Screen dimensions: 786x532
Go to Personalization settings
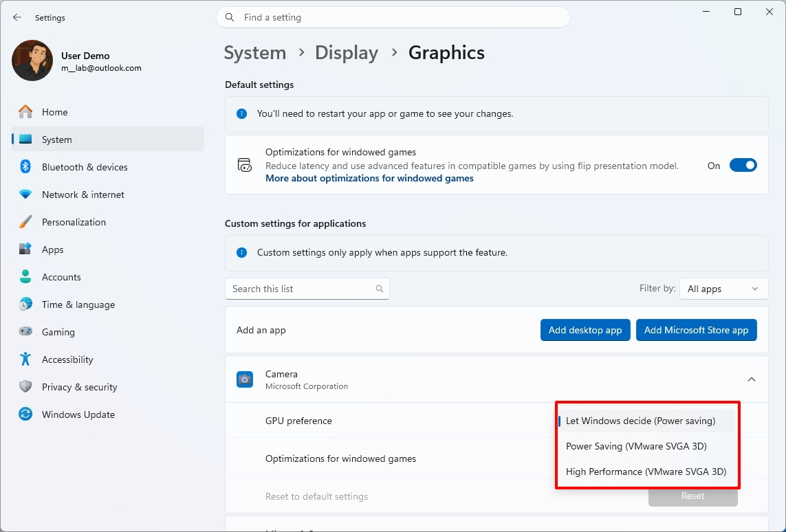[108, 222]
